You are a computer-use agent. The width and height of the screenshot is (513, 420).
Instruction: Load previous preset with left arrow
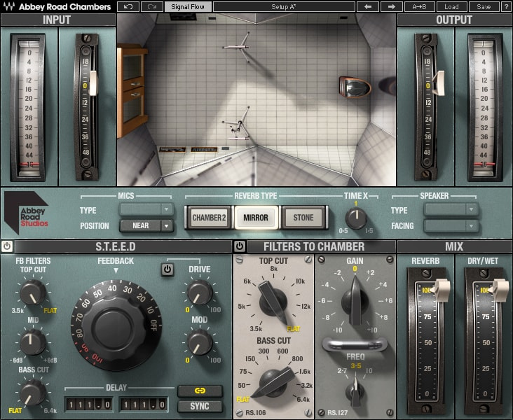coord(368,7)
